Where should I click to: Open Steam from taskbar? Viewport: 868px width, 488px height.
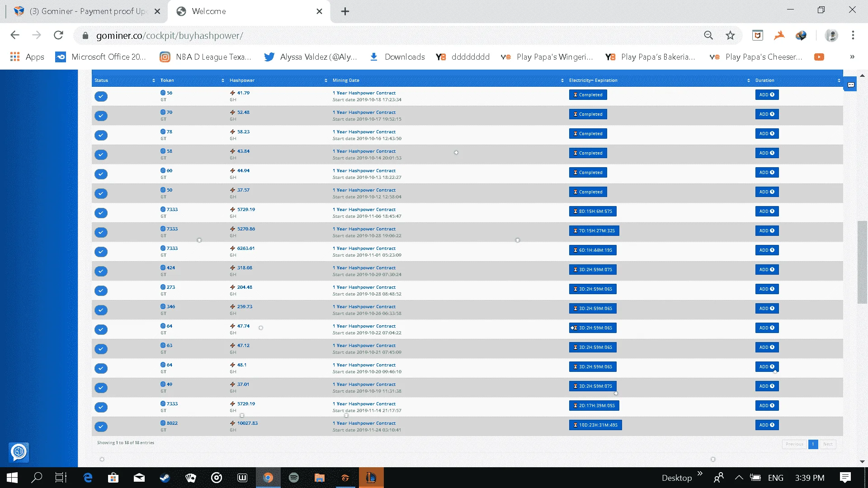[x=165, y=478]
